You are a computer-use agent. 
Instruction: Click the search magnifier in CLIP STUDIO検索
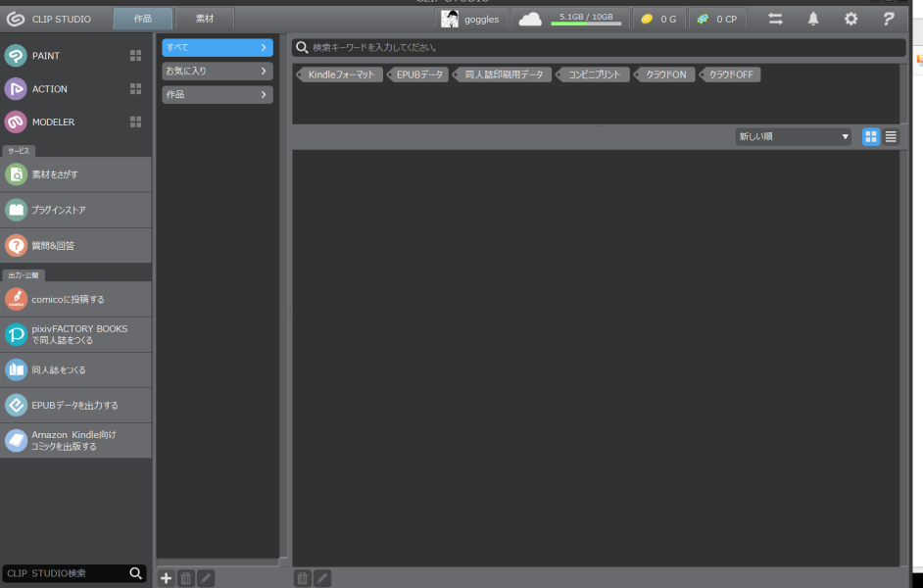click(x=135, y=572)
